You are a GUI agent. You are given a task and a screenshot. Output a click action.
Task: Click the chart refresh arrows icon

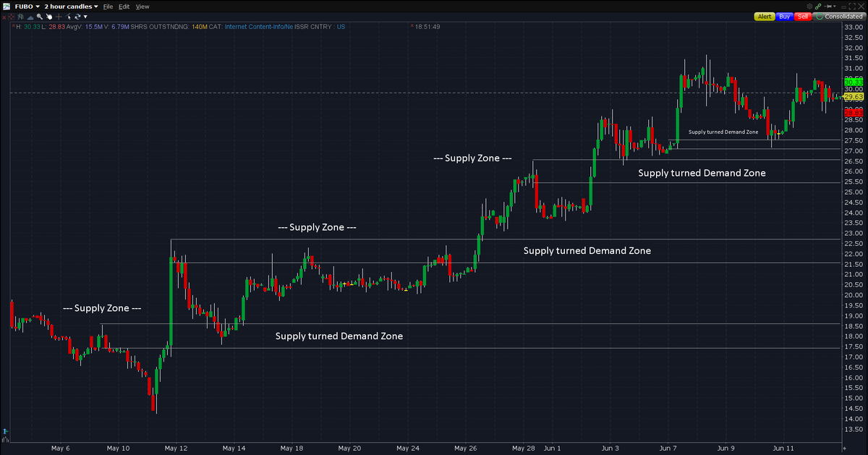click(77, 17)
